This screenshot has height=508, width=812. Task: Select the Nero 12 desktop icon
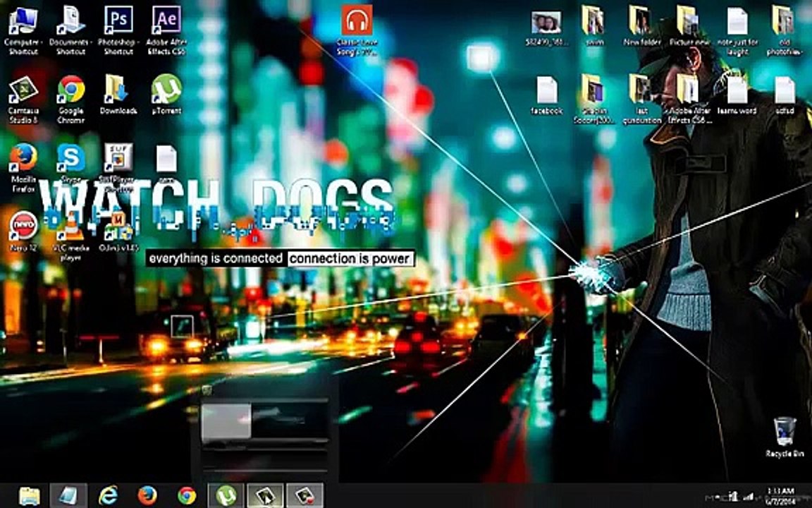[23, 231]
